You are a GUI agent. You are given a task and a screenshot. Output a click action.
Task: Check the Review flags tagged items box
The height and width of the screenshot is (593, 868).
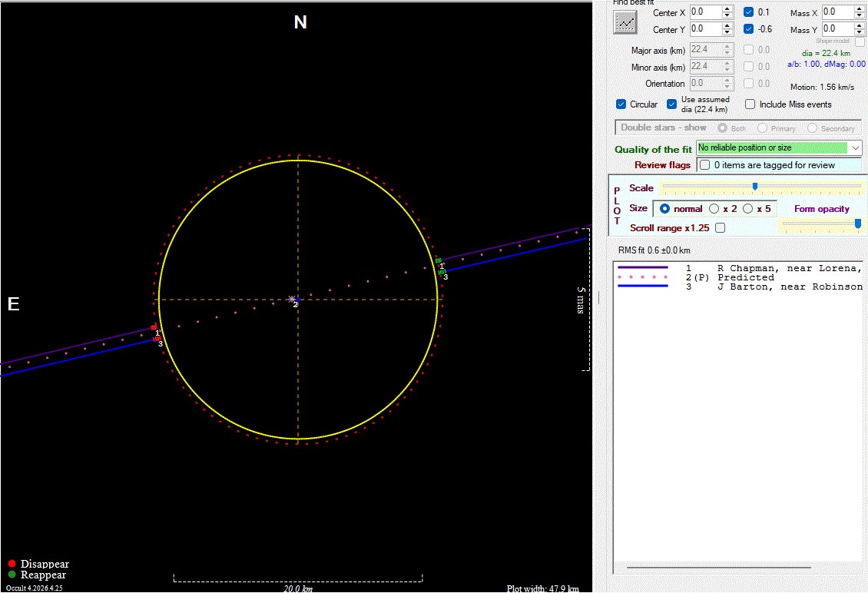(x=704, y=165)
